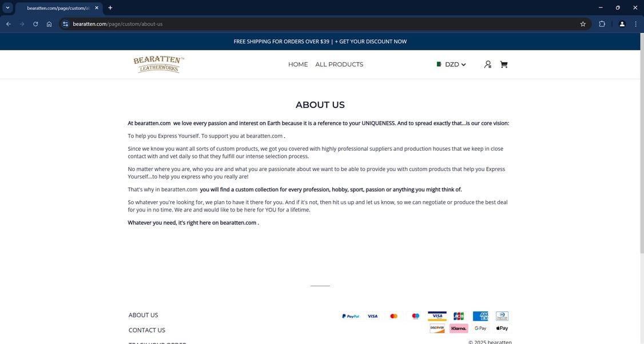Screen dimensions: 644x344
Task: Select the bearatten.com browser tab
Action: [x=58, y=8]
